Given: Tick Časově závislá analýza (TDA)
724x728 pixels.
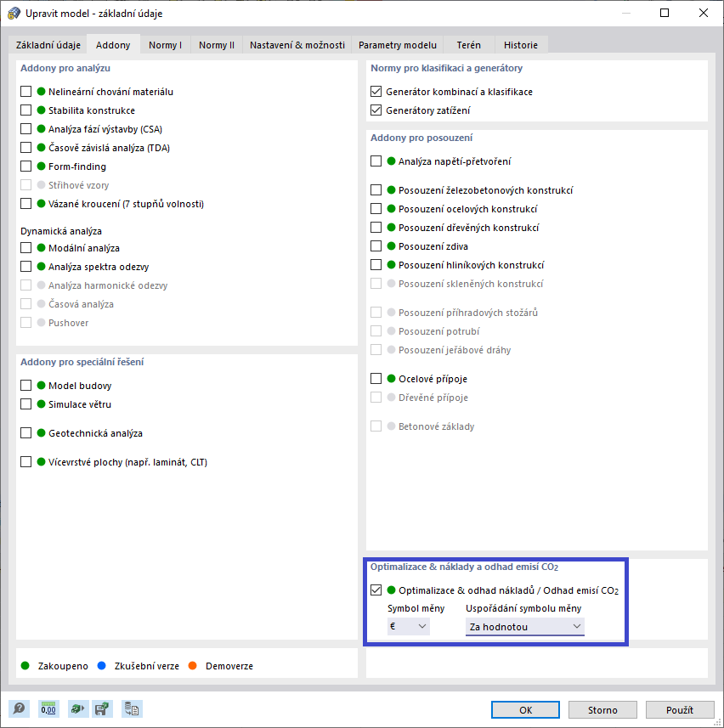Looking at the screenshot, I should click(x=26, y=148).
